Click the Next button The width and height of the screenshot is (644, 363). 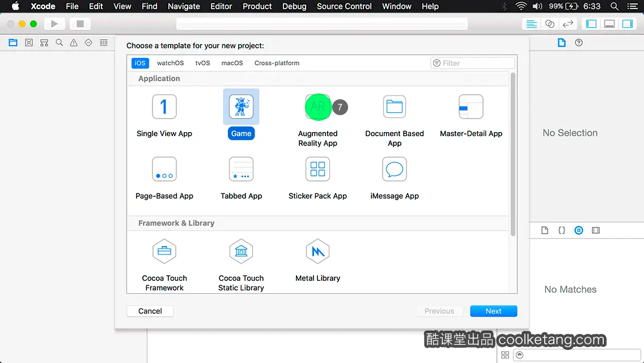[493, 311]
